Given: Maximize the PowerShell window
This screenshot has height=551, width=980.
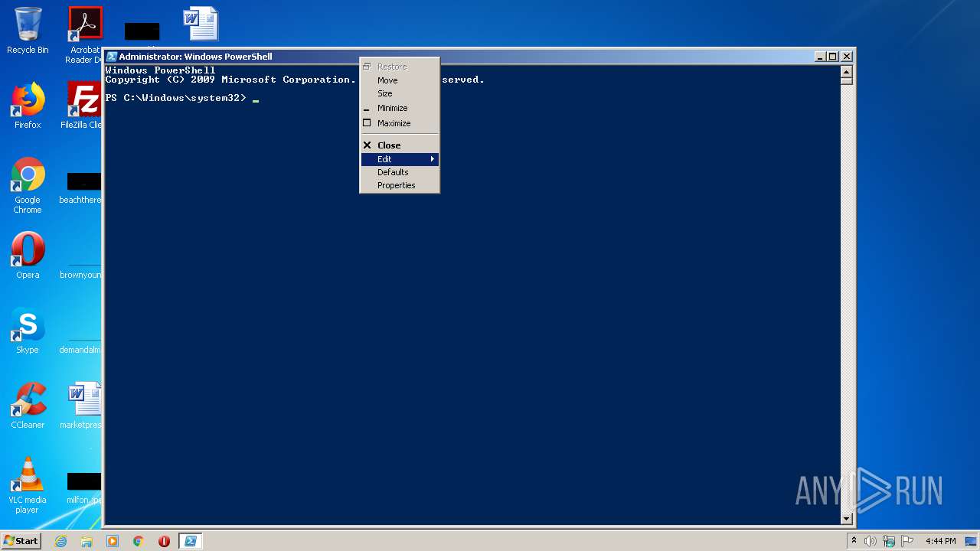Looking at the screenshot, I should pos(833,57).
